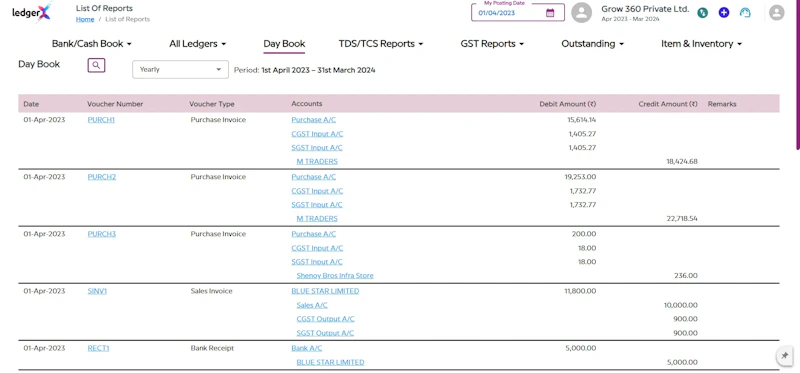Open the user profile avatar at far right
Screen dimensions: 800x373
(777, 13)
